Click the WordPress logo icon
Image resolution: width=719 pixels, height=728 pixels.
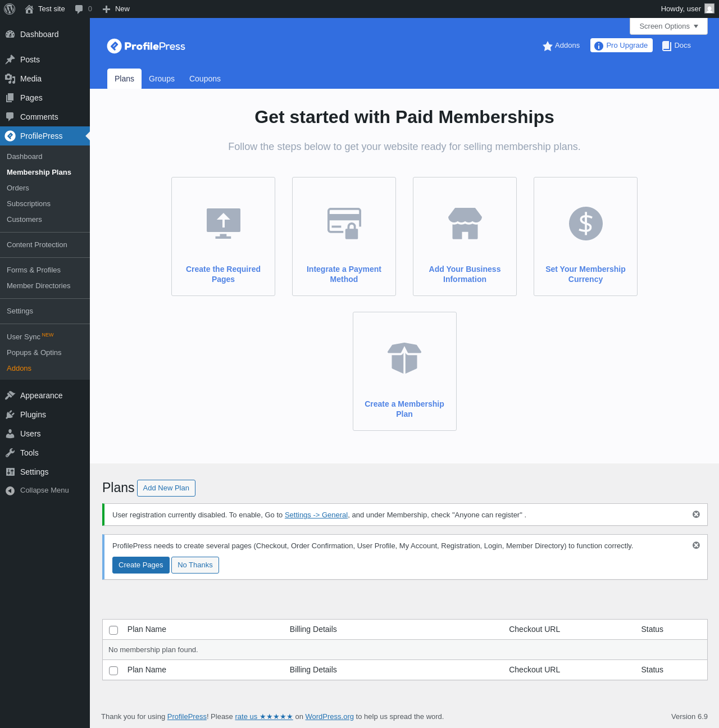(10, 9)
